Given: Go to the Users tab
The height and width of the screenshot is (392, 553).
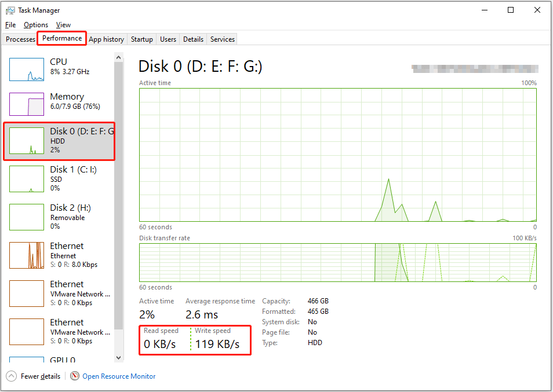Looking at the screenshot, I should [168, 39].
